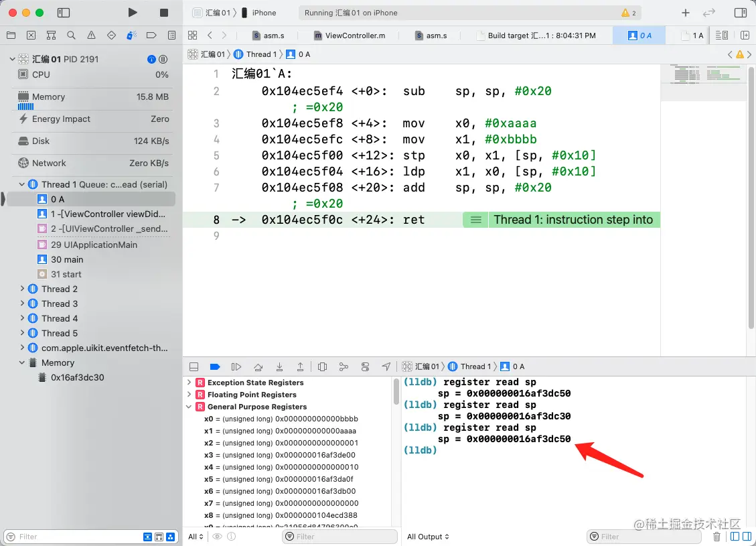Switch to the ViewController.m tab
This screenshot has width=756, height=546.
tap(350, 36)
